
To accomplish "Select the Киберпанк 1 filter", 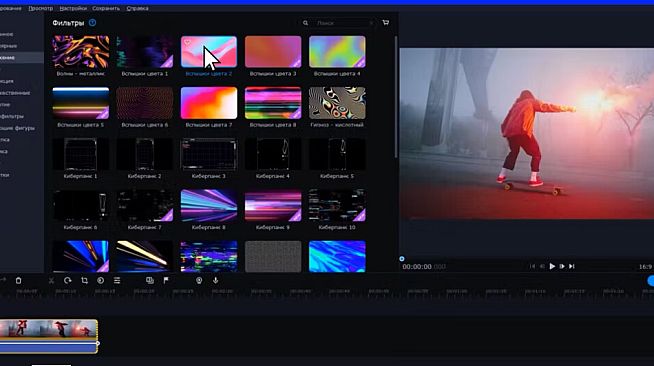I will pos(80,154).
